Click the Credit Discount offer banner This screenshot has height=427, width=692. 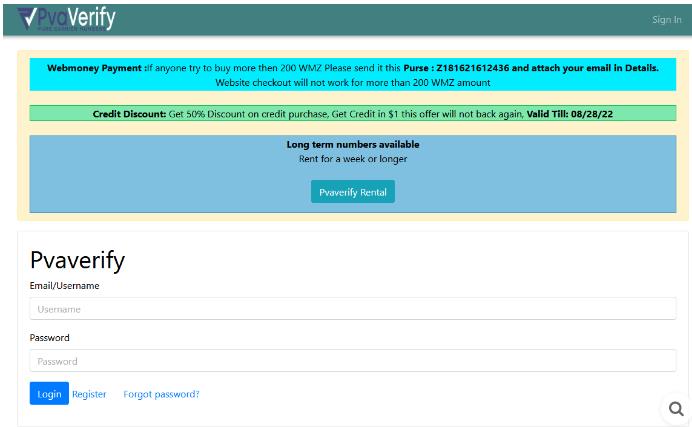[353, 113]
